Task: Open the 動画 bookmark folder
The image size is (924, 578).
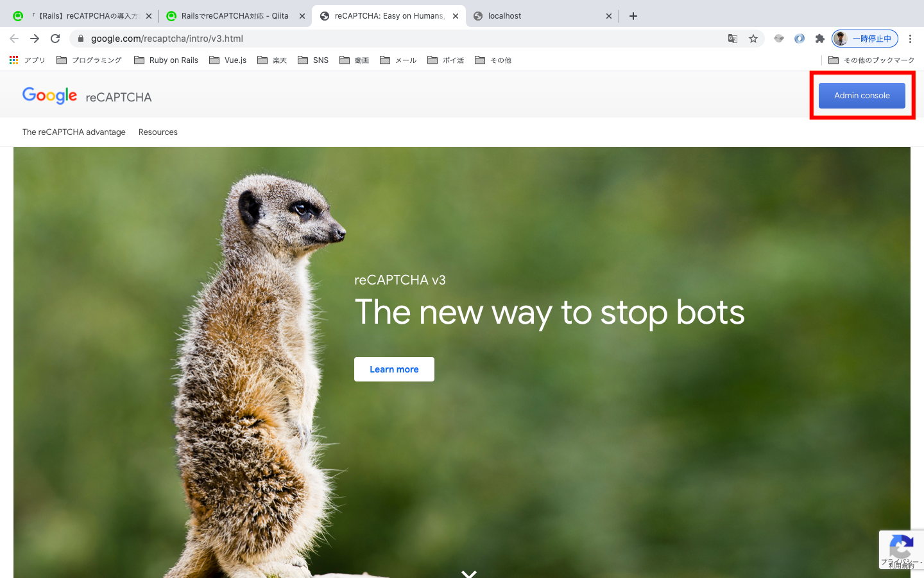Action: (354, 60)
